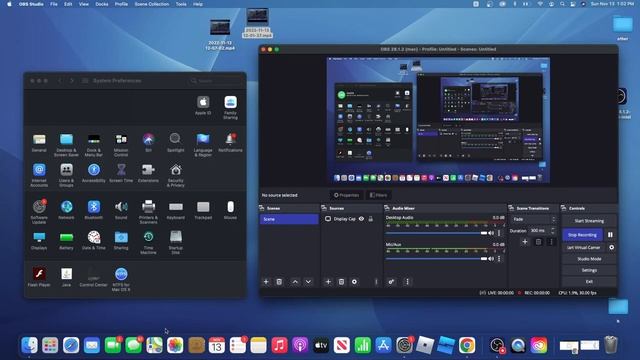Viewport: 640px width, 360px height.
Task: Open Finder from the Dock
Action: tap(29, 345)
